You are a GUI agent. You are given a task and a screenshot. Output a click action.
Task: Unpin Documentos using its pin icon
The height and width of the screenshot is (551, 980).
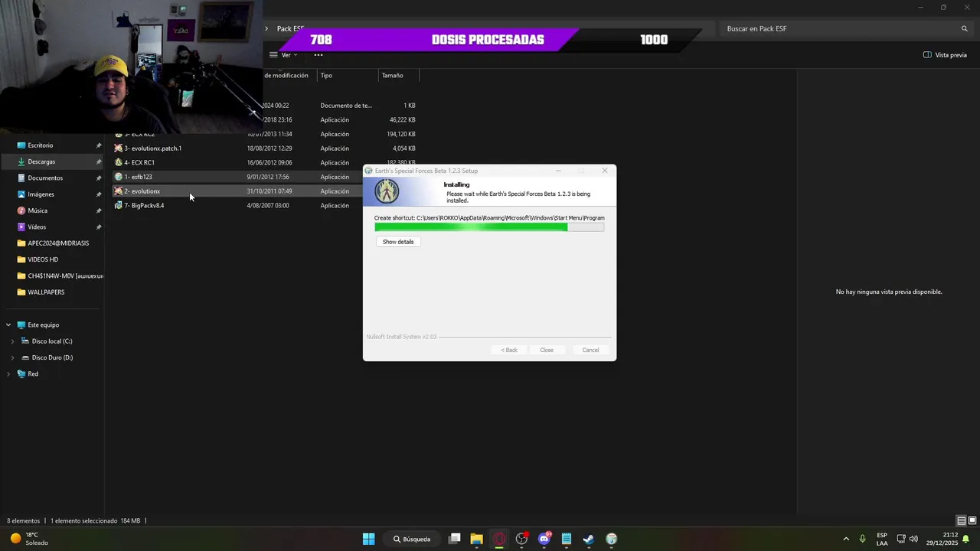pyautogui.click(x=99, y=178)
